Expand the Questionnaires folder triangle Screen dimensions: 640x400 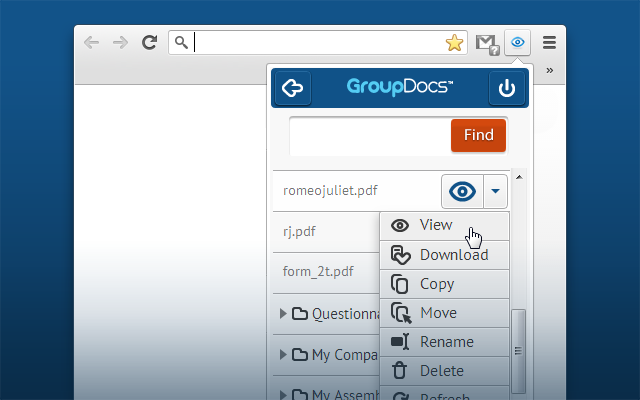[283, 313]
